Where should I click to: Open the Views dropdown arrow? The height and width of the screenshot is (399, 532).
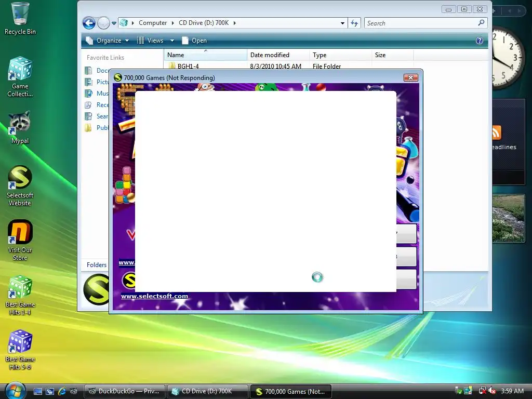pyautogui.click(x=172, y=41)
